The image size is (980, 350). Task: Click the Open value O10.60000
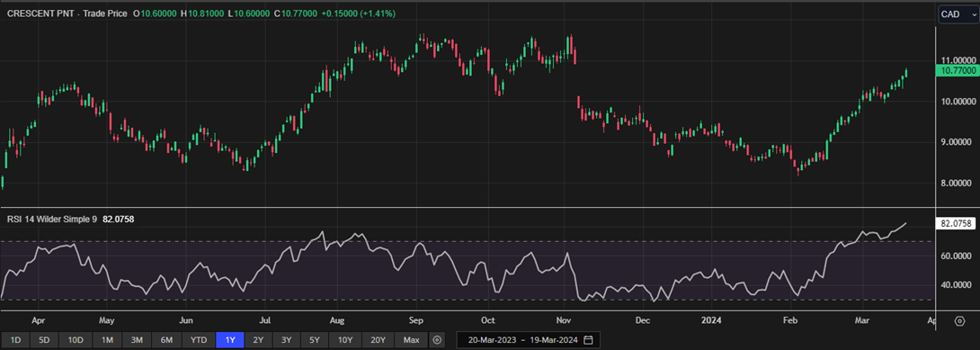[x=156, y=13]
